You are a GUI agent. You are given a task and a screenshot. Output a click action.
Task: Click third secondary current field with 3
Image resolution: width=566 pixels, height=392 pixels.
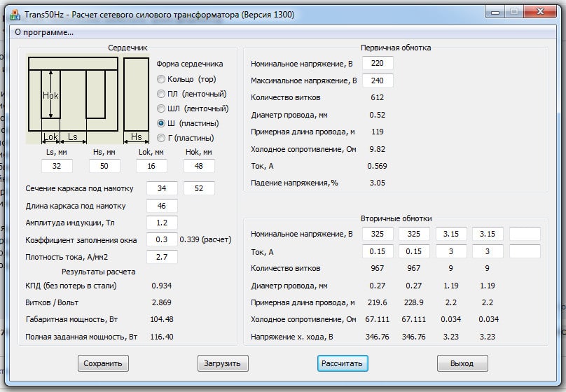tap(451, 251)
